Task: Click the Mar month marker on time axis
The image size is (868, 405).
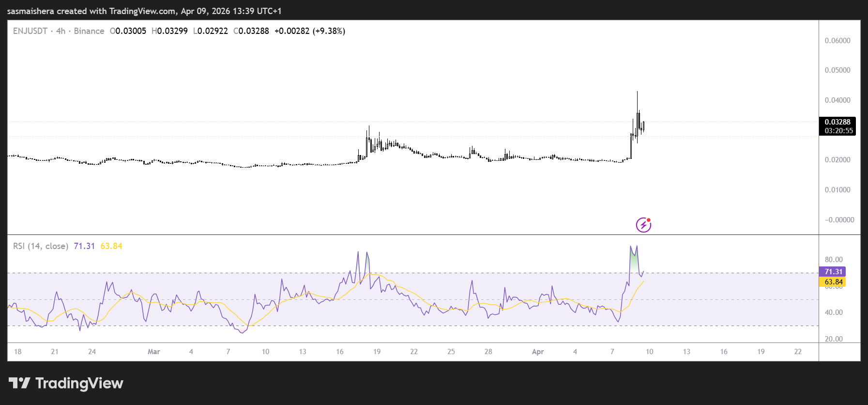Action: [153, 352]
